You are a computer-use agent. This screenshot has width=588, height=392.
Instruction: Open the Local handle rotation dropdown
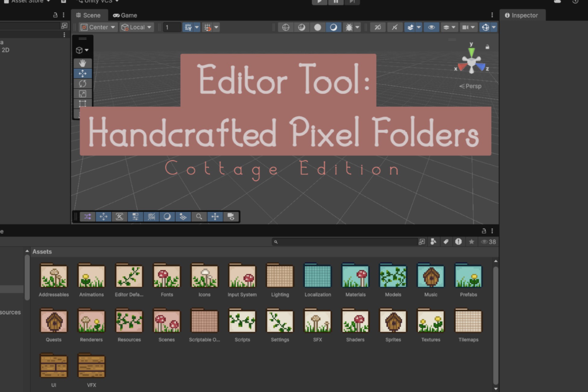pos(137,27)
